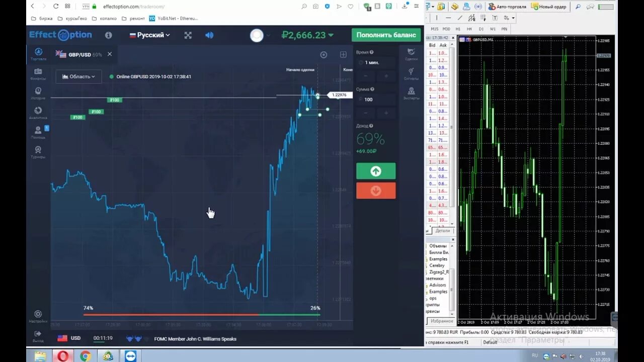Select the trendline drawing tool in MetaTrader
The height and width of the screenshot is (362, 644).
click(x=460, y=18)
